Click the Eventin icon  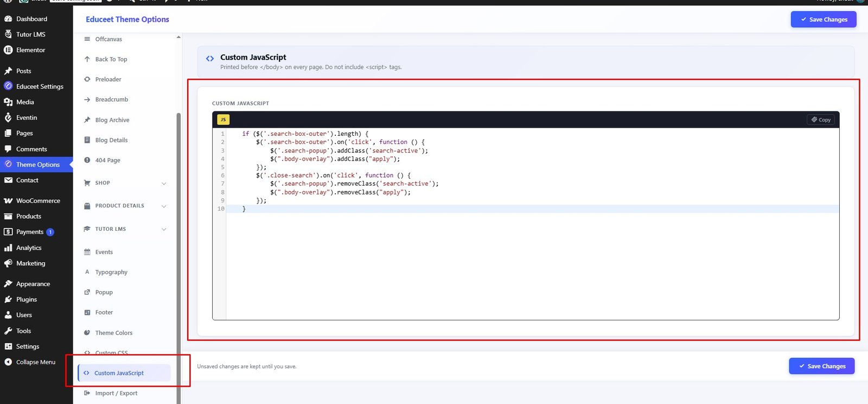click(8, 118)
